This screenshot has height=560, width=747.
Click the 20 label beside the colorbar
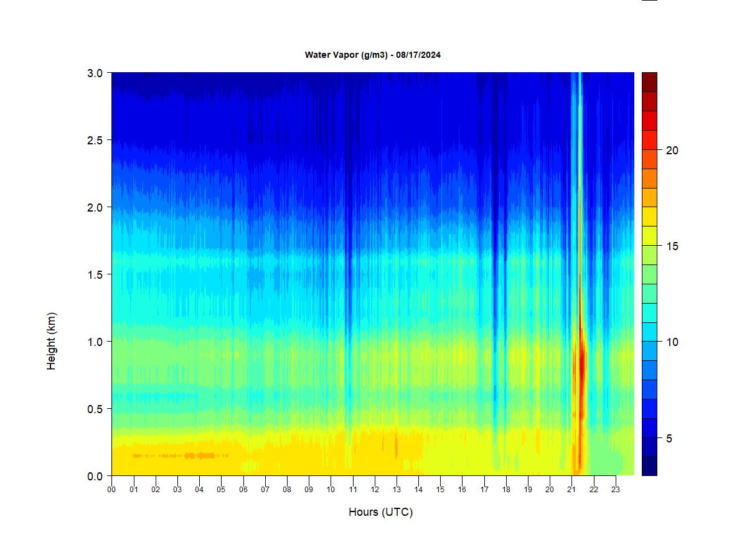[x=672, y=151]
